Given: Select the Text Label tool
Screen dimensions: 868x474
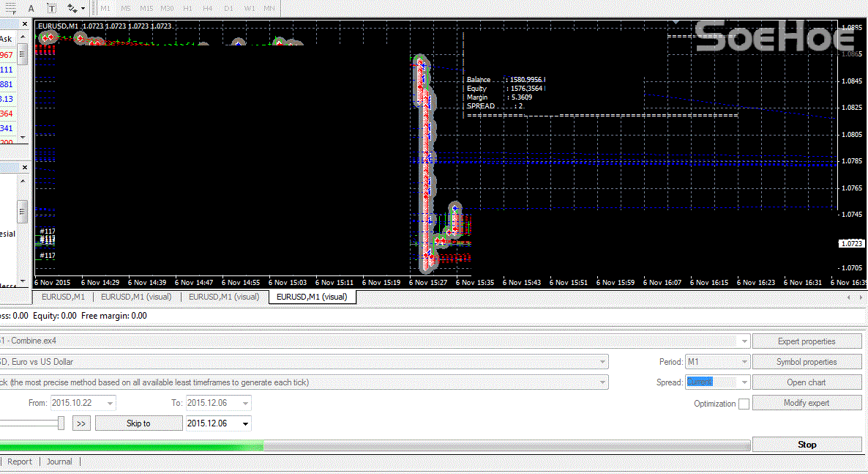Looking at the screenshot, I should 52,8.
